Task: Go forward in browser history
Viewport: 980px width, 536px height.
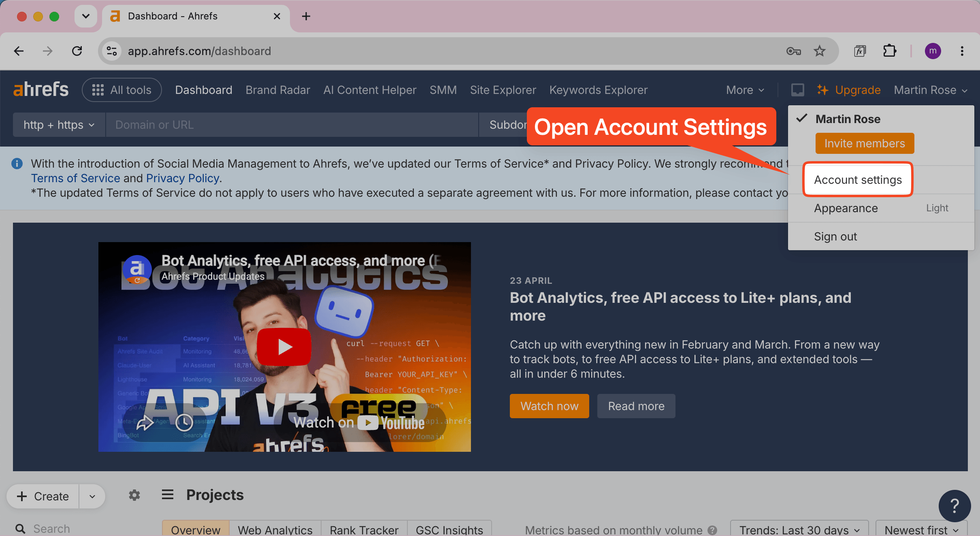Action: (x=48, y=51)
